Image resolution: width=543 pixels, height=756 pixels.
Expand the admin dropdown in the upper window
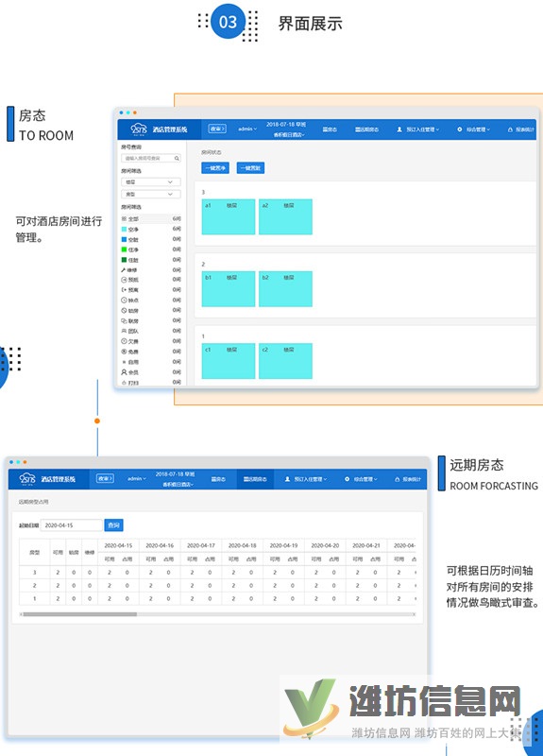[x=247, y=129]
